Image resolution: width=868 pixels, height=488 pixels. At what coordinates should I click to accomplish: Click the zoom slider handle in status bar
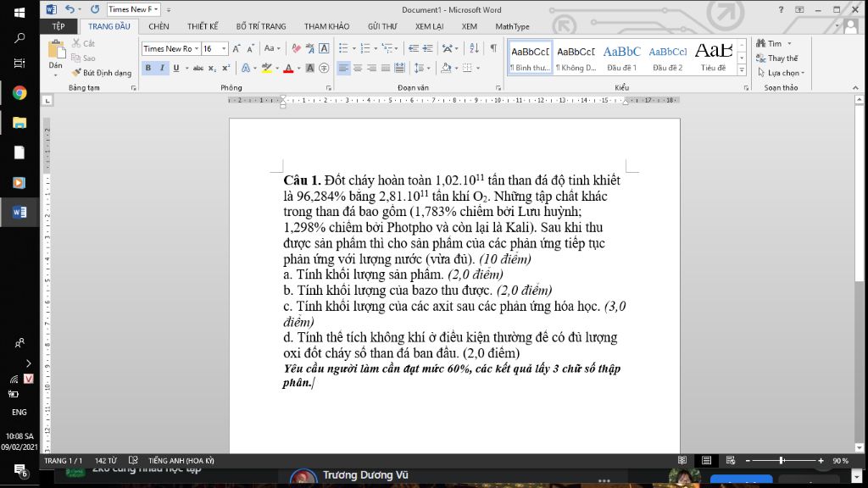pos(782,460)
